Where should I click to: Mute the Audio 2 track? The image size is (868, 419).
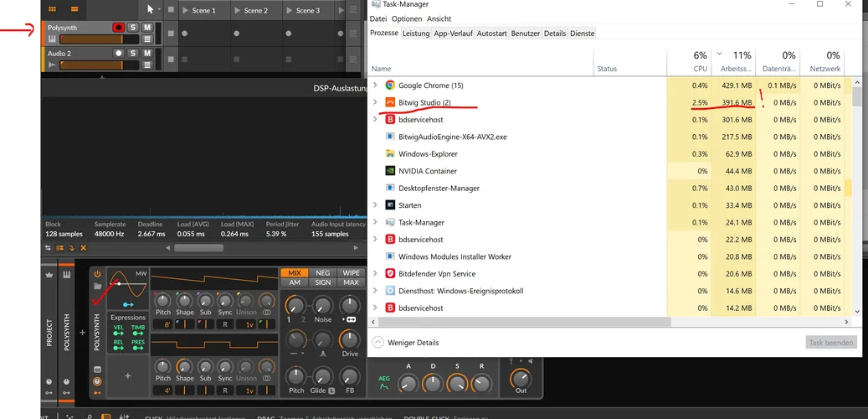(146, 53)
